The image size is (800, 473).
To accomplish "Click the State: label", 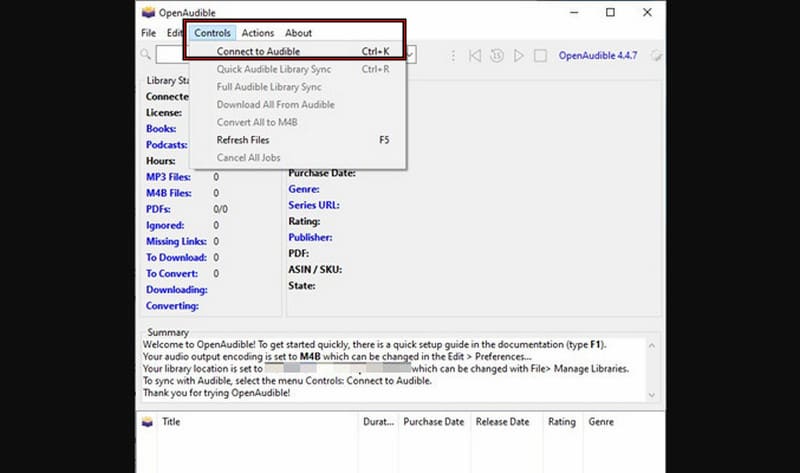I will tap(302, 286).
